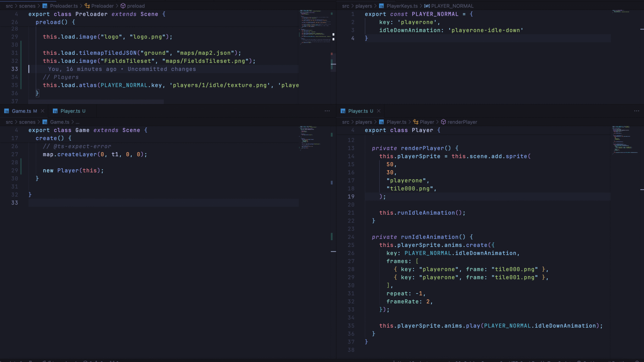
Task: Click the 'You, 16 minutes ago' git blame annotation
Action: (122, 69)
